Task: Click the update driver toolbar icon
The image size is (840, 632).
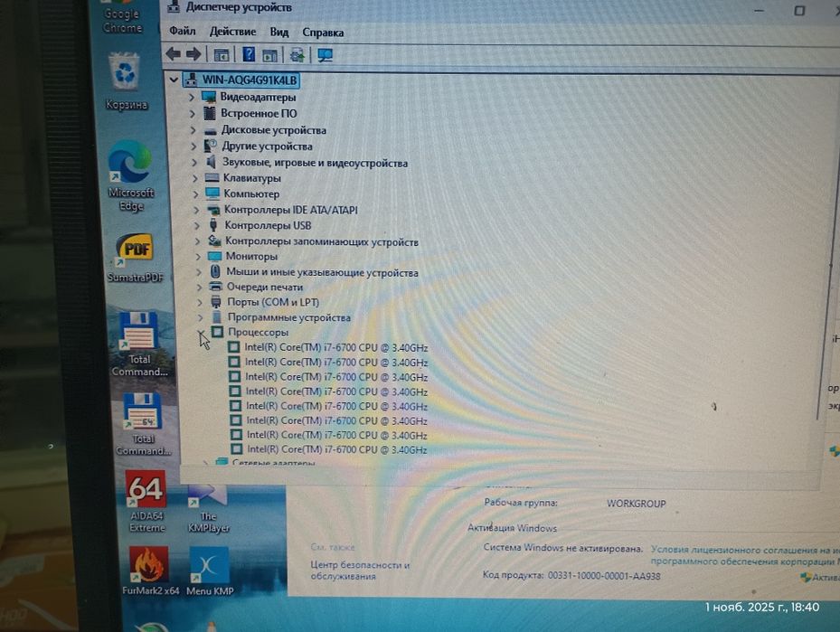Action: 297,55
